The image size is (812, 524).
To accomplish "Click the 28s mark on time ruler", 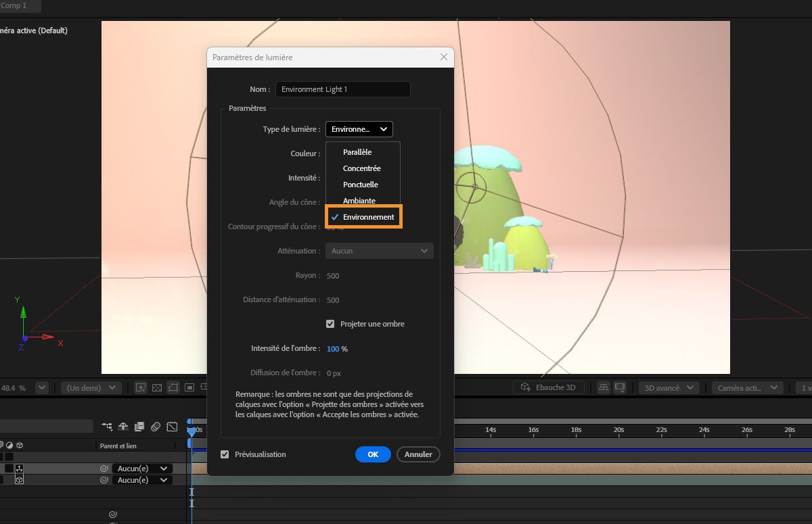I will pos(789,430).
